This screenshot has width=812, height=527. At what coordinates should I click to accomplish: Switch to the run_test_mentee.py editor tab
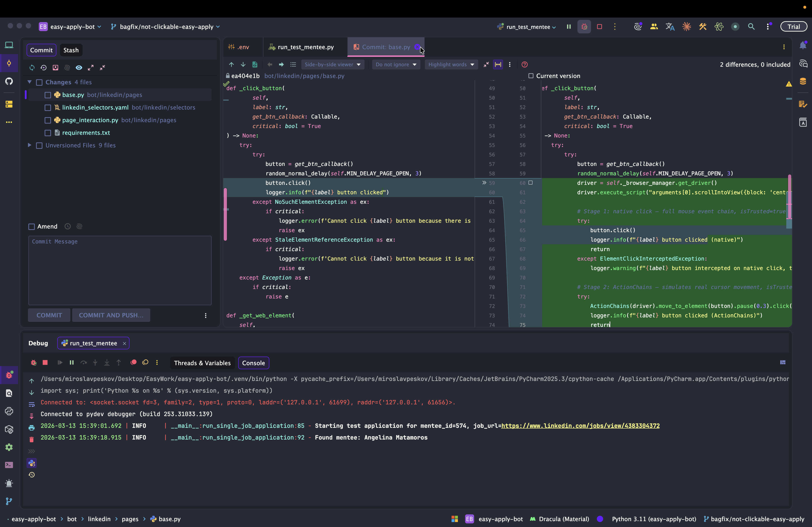coord(305,47)
